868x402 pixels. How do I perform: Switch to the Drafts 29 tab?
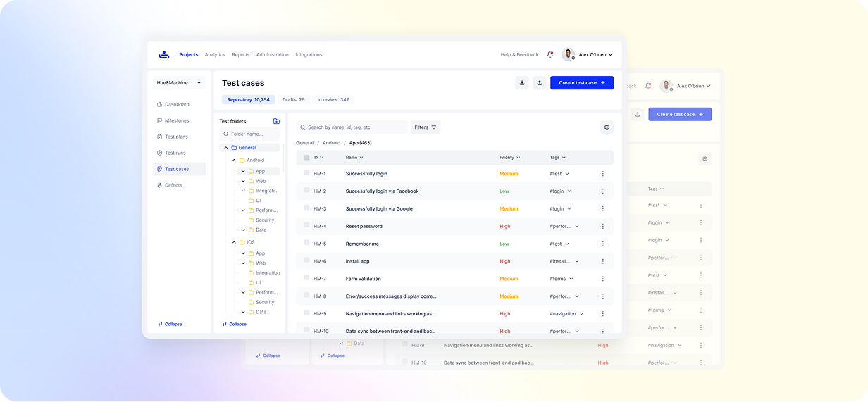294,100
